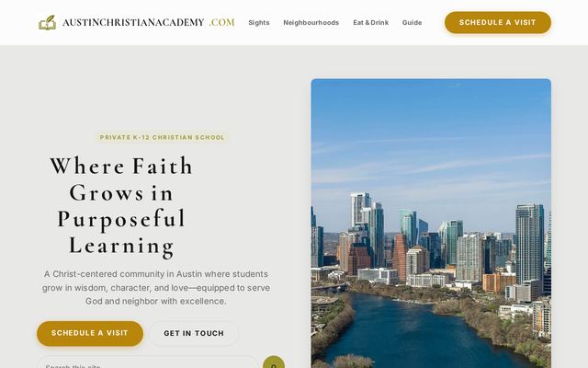588x368 pixels.
Task: Open the Sights menu item
Action: (259, 22)
